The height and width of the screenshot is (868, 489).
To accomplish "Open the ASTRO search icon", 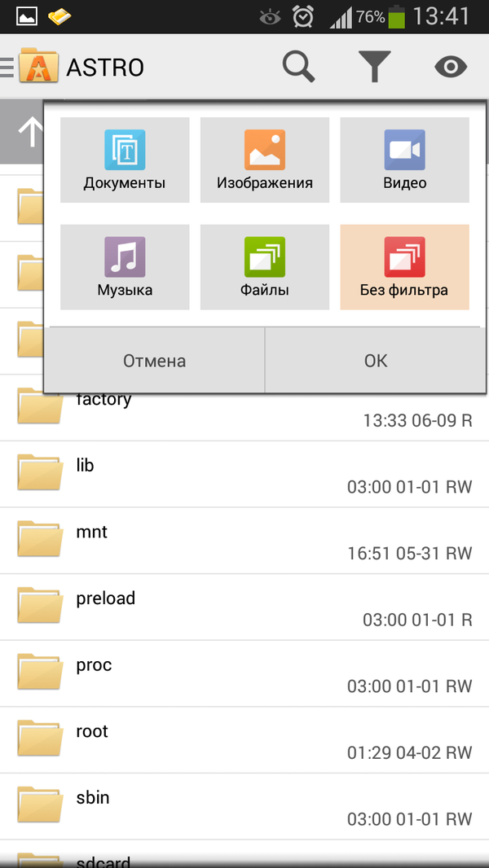I will point(297,67).
